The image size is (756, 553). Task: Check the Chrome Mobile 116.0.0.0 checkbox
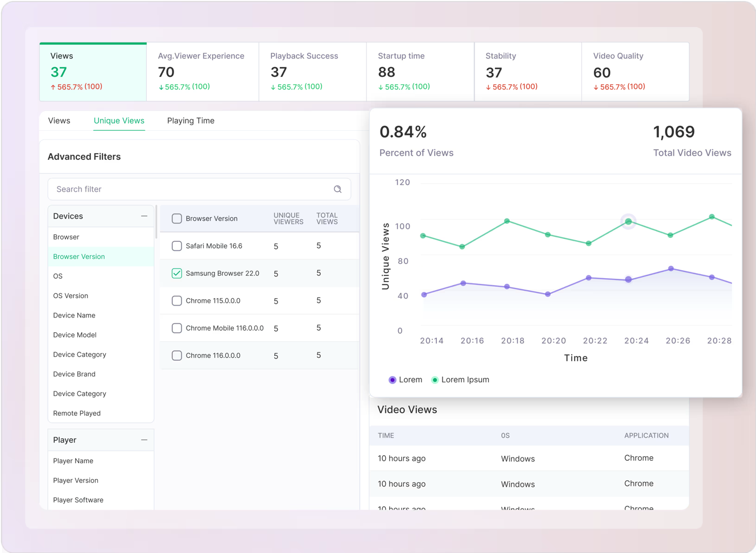tap(177, 328)
